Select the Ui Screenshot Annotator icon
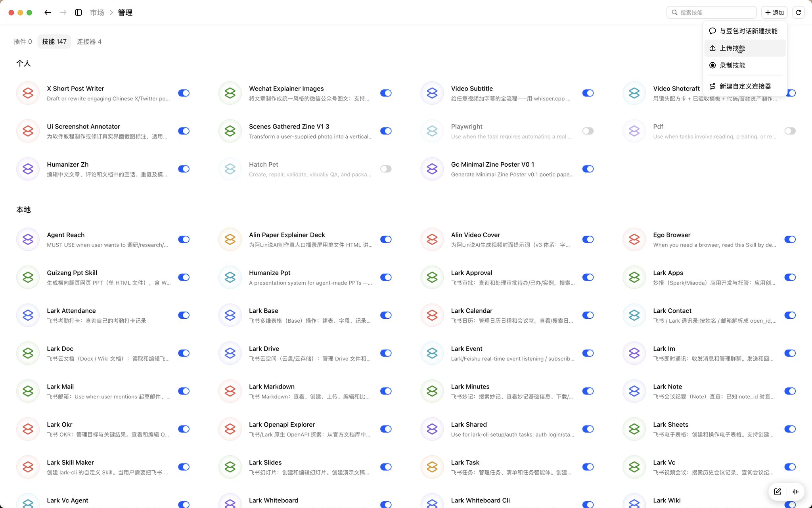This screenshot has height=508, width=812. pos(28,131)
